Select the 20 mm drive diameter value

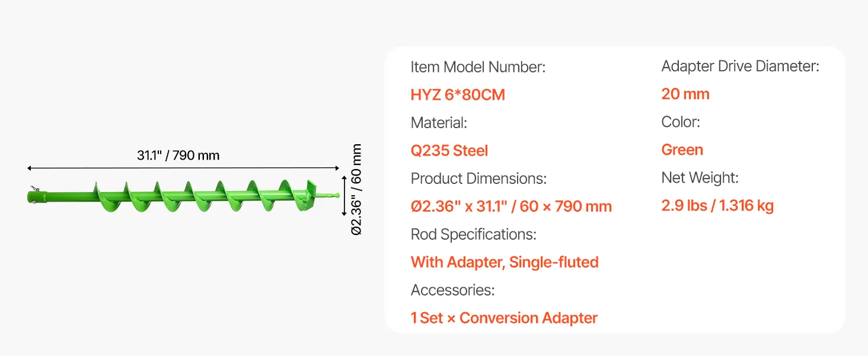(x=685, y=94)
